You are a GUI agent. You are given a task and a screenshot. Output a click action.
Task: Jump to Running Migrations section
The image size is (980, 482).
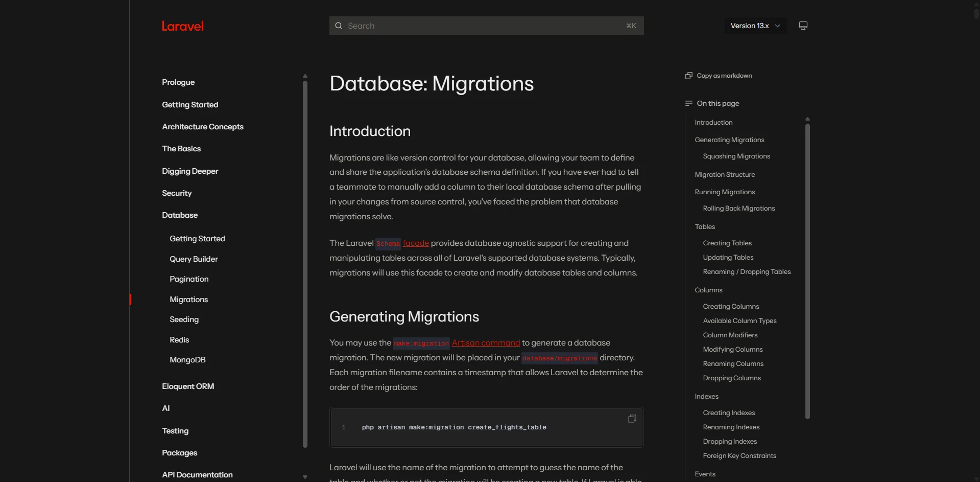tap(725, 192)
